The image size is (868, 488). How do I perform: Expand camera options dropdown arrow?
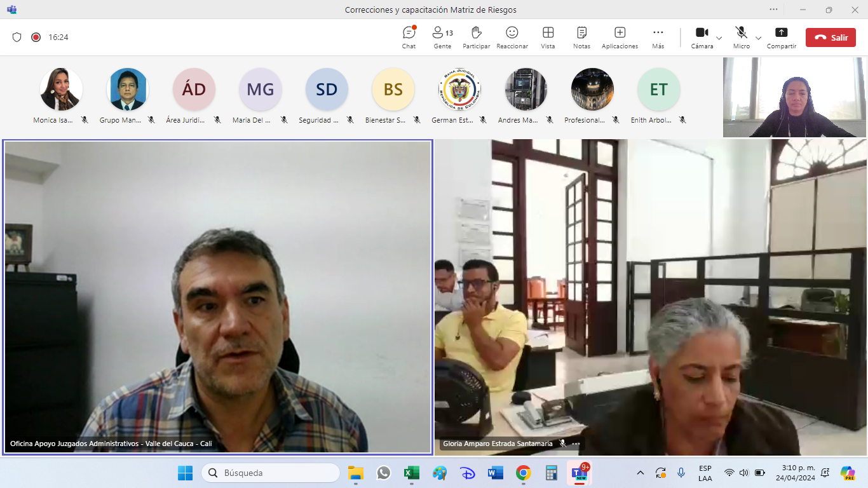(x=719, y=38)
